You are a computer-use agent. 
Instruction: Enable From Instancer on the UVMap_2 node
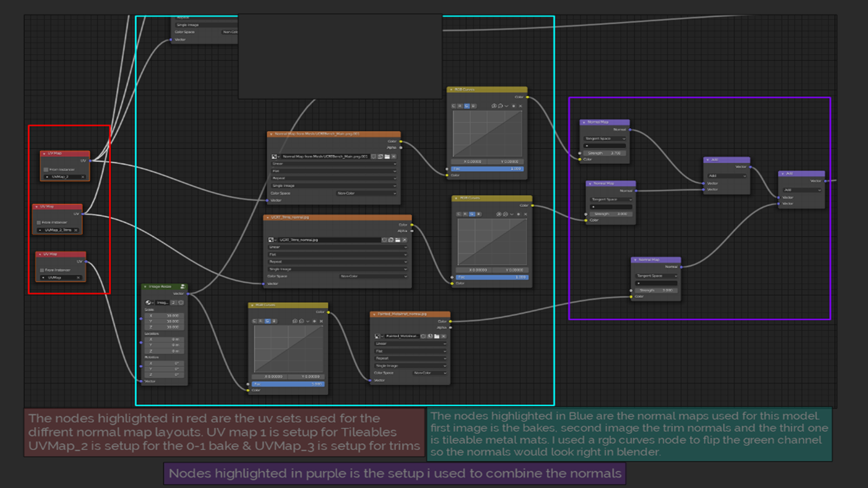(46, 169)
